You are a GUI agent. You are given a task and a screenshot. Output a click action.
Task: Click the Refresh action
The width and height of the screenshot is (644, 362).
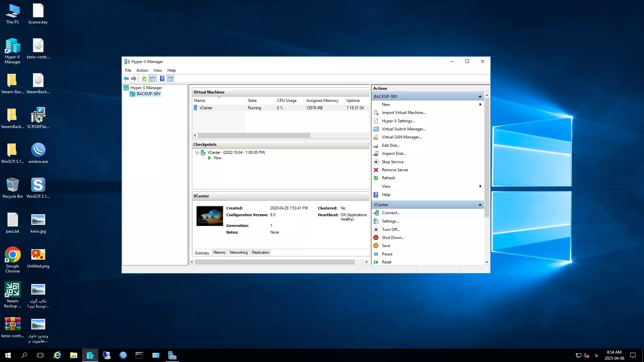(388, 178)
